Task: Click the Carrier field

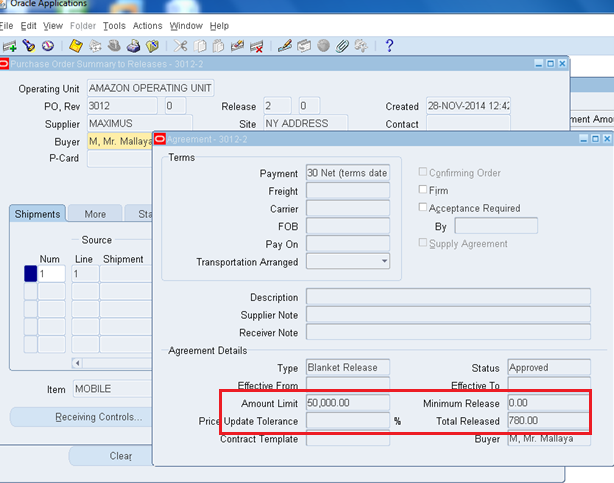Action: (x=348, y=208)
